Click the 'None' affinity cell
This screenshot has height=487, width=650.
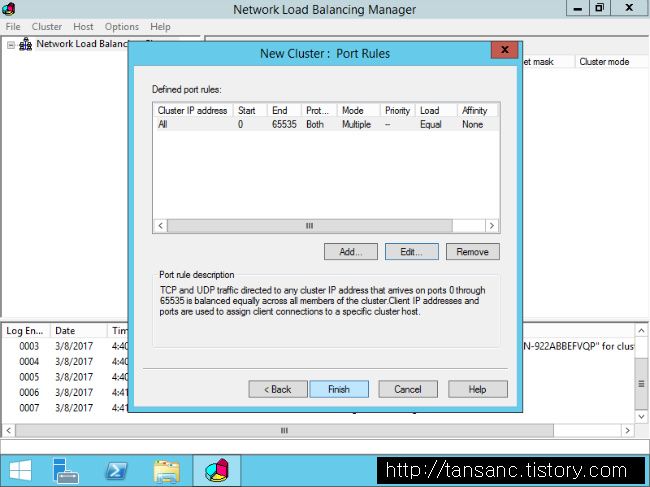click(x=473, y=124)
